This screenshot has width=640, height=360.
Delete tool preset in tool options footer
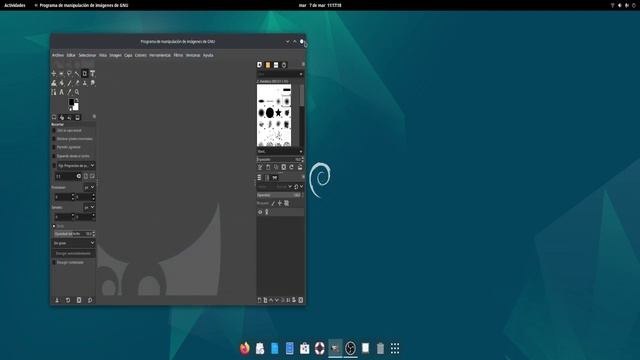79,300
